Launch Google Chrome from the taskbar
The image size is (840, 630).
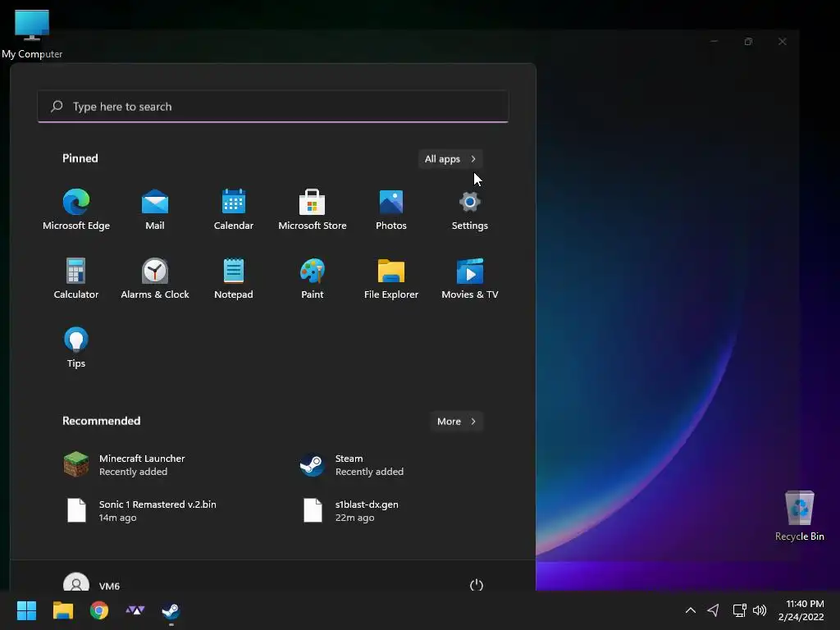pyautogui.click(x=99, y=610)
